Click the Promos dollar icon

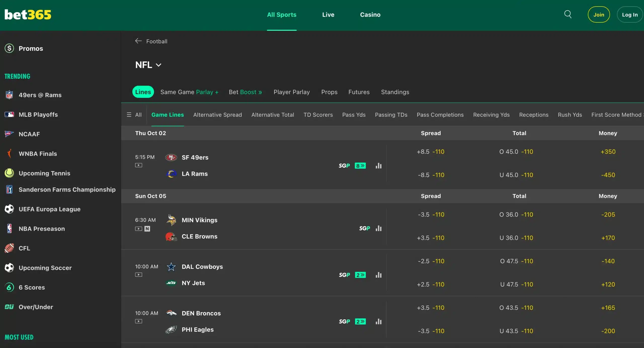coord(9,48)
